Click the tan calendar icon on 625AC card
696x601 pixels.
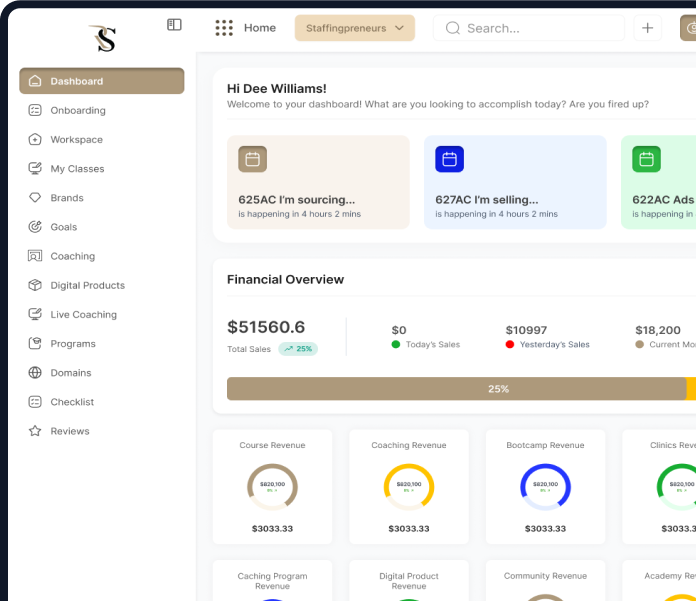click(253, 159)
